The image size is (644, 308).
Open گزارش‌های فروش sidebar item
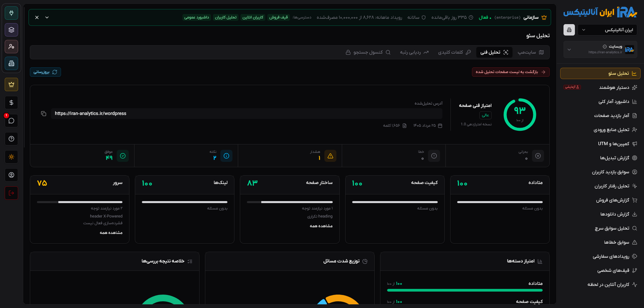pos(600,200)
